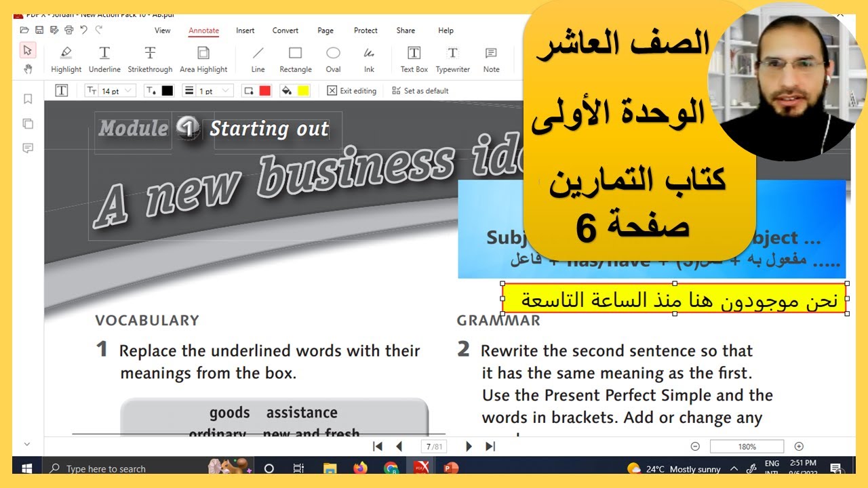Click the 'Starting out' heading text
The height and width of the screenshot is (488, 868).
pyautogui.click(x=269, y=129)
